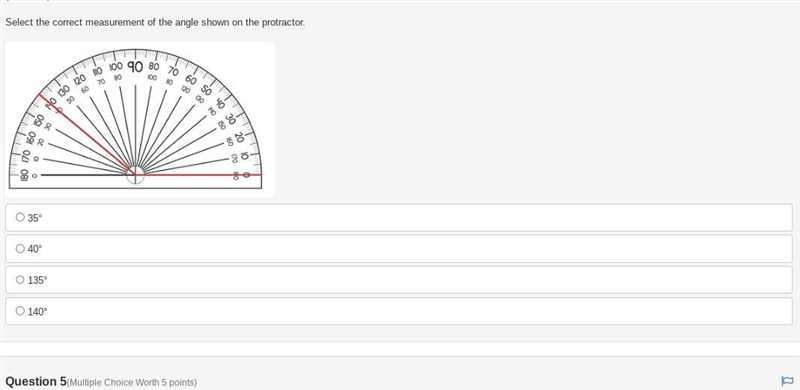Click the question instruction text about protractor

click(x=155, y=22)
